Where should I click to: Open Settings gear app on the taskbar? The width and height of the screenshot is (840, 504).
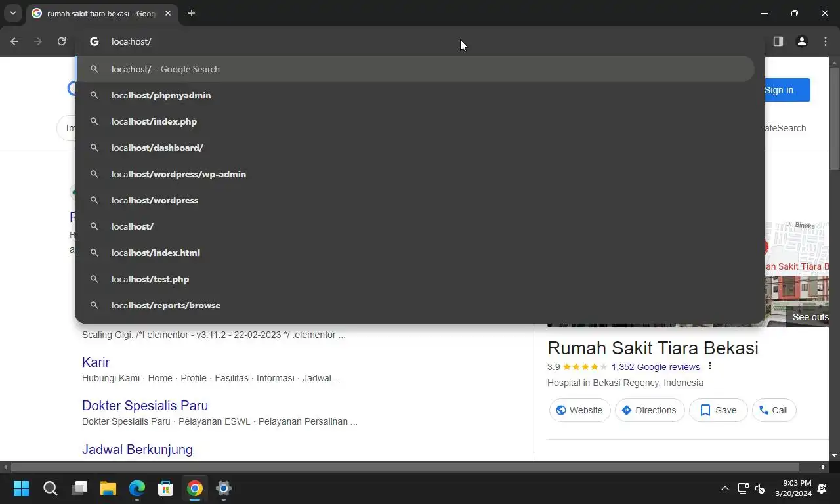click(x=224, y=488)
